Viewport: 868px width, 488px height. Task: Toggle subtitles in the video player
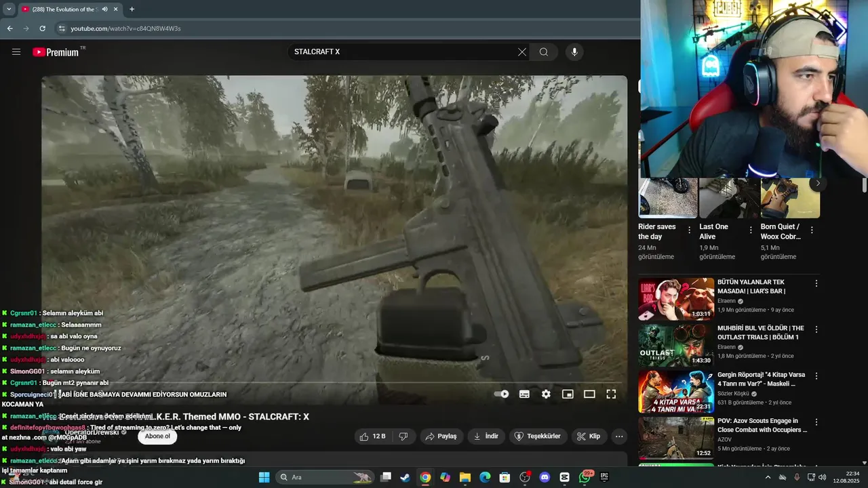click(524, 394)
